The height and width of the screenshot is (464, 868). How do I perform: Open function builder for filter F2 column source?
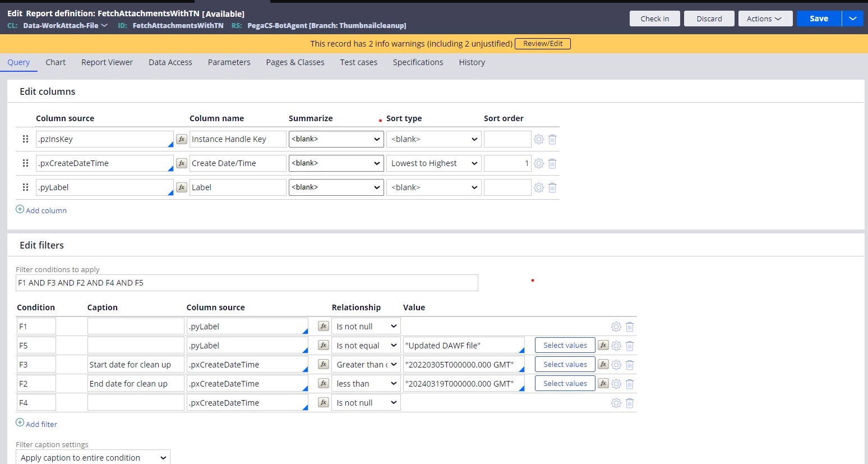coord(324,384)
